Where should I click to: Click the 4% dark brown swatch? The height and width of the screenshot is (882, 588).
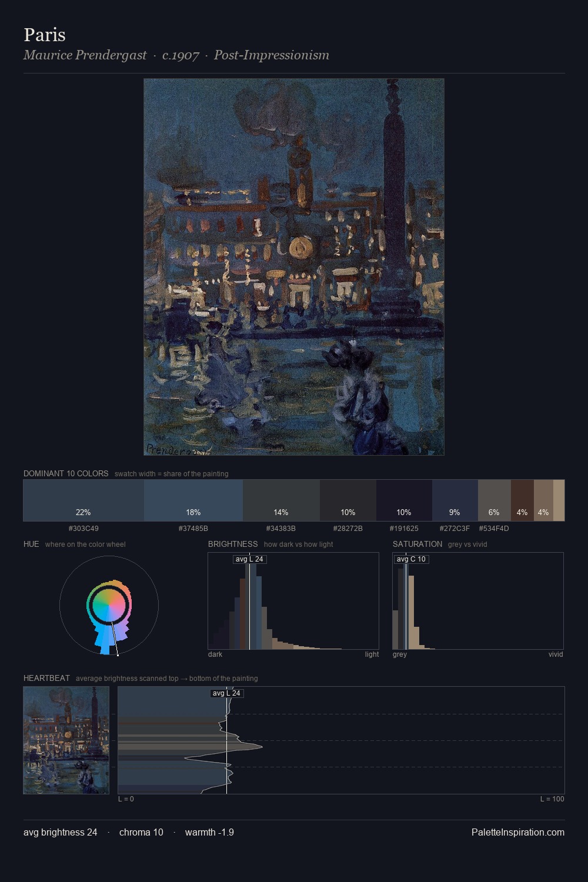pos(522,500)
